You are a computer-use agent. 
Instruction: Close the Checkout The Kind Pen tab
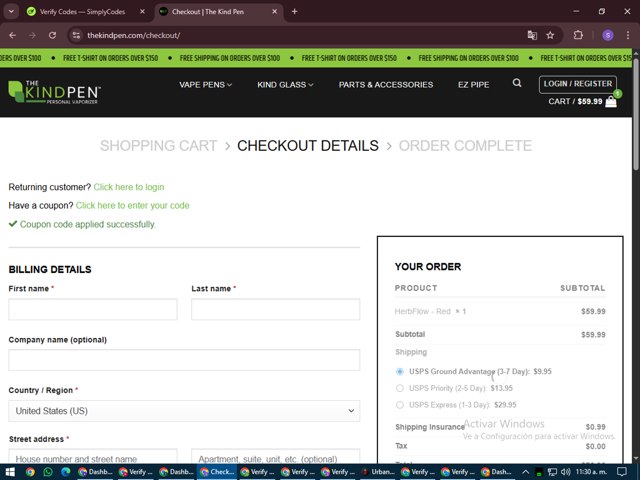275,11
